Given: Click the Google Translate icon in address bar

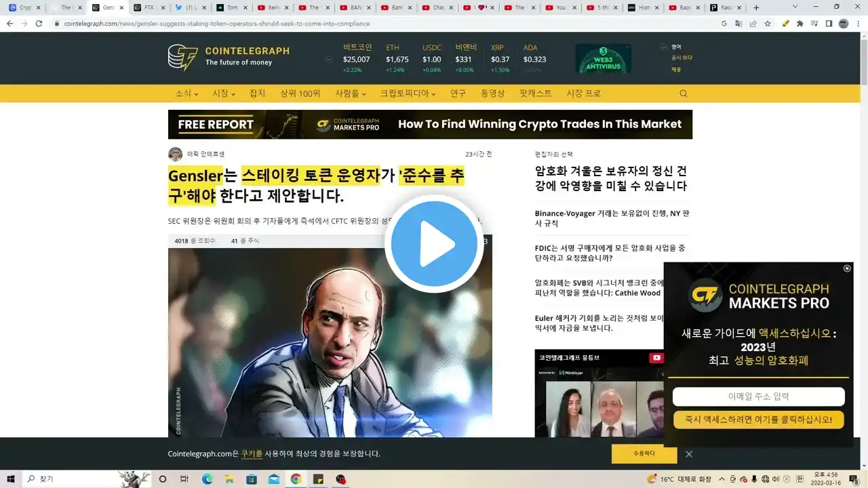Looking at the screenshot, I should tap(738, 23).
